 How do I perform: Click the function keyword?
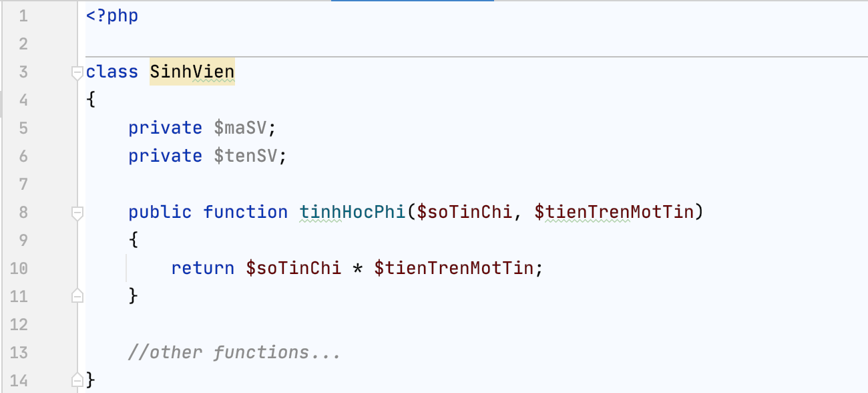pos(246,213)
